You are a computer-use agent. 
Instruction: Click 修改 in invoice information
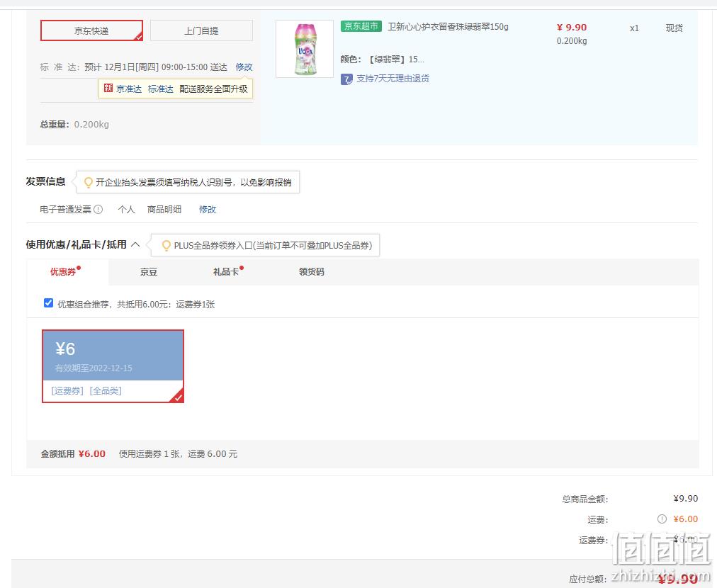(208, 210)
